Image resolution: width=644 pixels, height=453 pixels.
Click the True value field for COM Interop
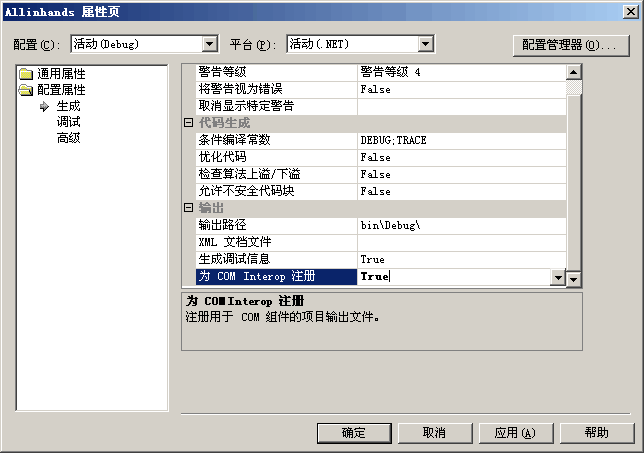454,277
